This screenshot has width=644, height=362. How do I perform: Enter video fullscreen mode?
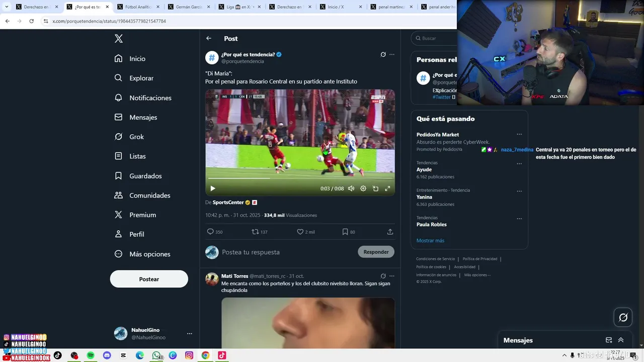(387, 189)
